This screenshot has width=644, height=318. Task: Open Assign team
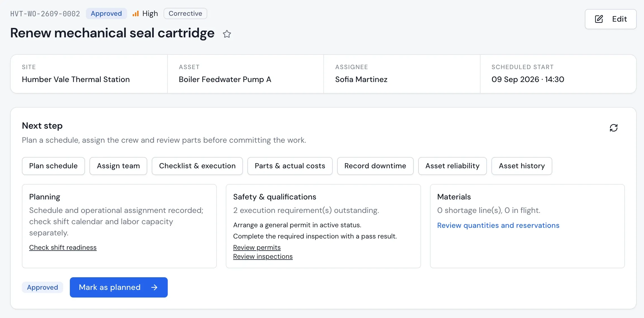click(118, 166)
